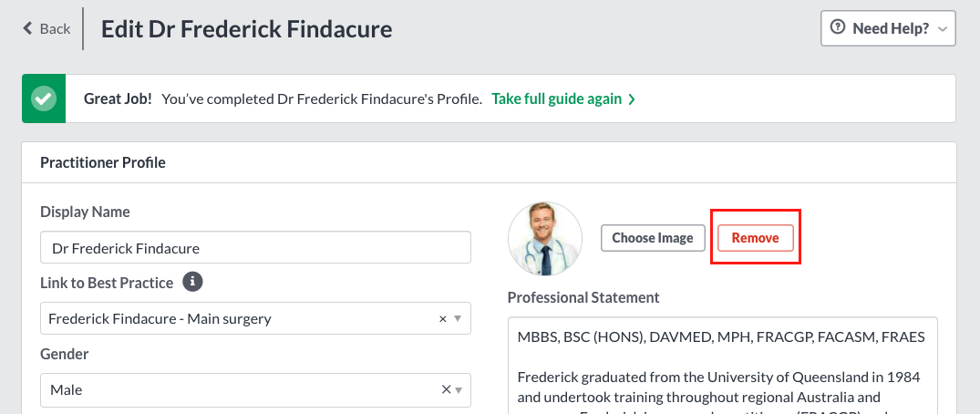Click the info icon beside Link to Best Practice
Viewport: 980px width, 414px height.
(192, 282)
